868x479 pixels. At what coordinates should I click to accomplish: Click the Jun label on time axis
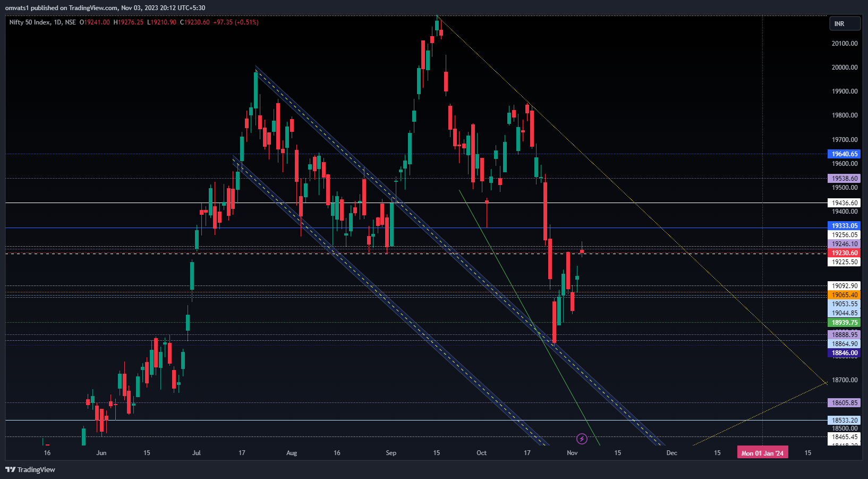coord(101,453)
